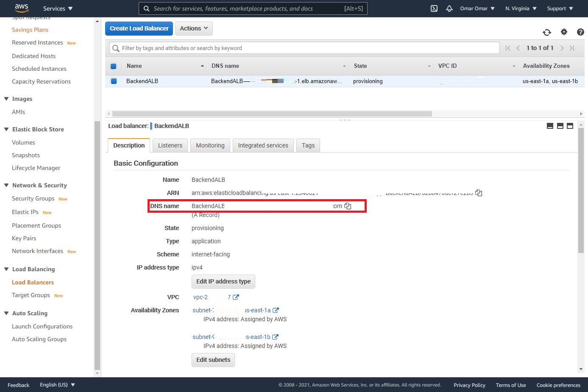Click the details pane vertical scrollbar
The width and height of the screenshot is (588, 392).
581,190
